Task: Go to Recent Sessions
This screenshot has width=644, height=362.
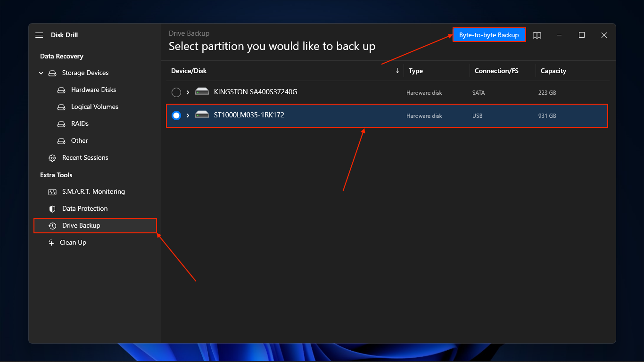Action: [x=85, y=157]
